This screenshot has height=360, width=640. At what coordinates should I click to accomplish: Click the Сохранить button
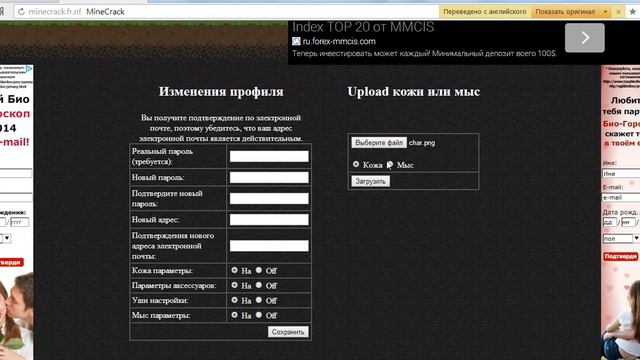click(x=288, y=332)
